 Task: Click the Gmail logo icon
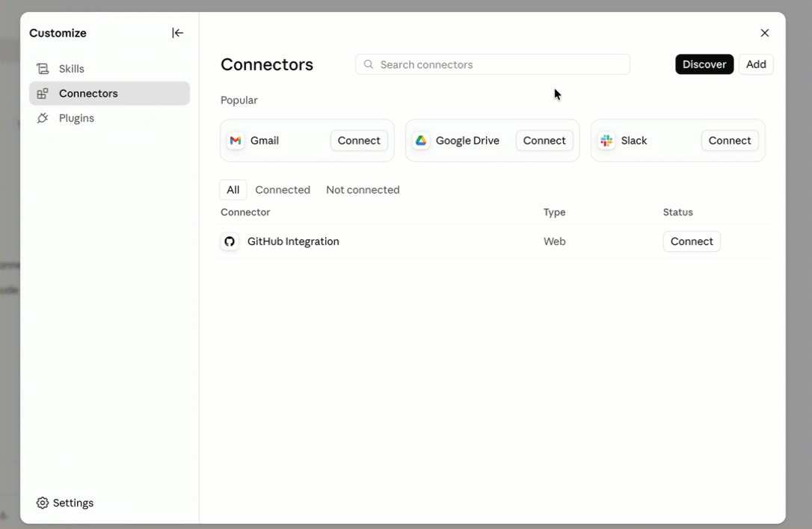(x=236, y=140)
